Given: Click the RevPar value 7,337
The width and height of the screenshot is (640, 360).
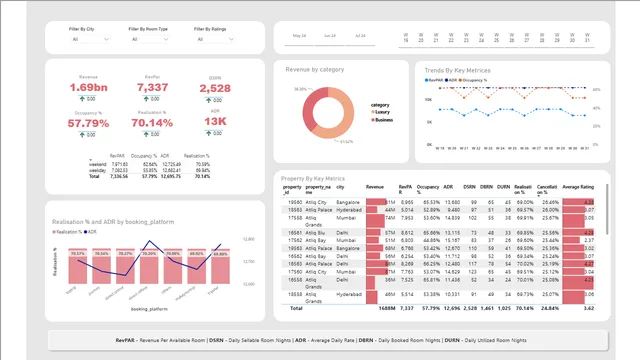Looking at the screenshot, I should tap(152, 87).
